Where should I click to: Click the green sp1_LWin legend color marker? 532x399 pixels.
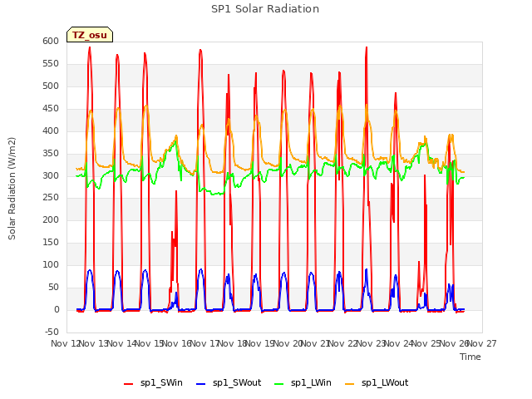(x=279, y=384)
